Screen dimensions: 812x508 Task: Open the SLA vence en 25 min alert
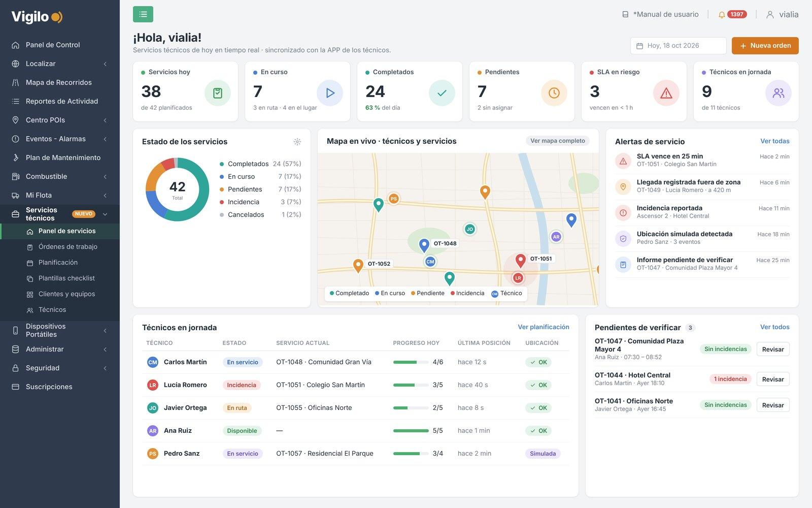(702, 160)
